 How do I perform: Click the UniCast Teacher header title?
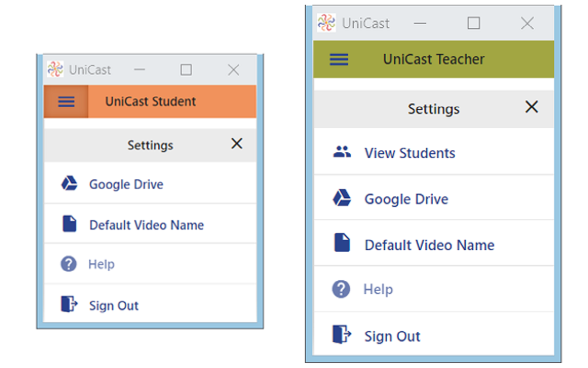[x=434, y=59]
